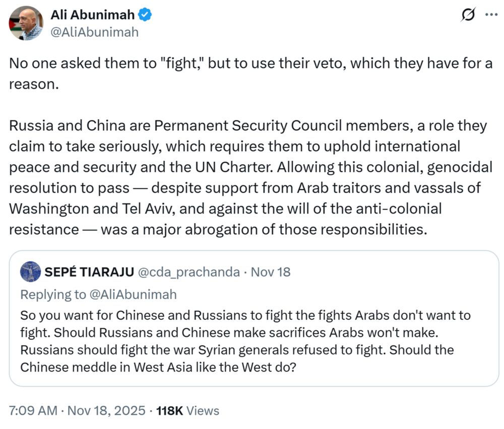The image size is (504, 429).
Task: Click the SEPÉ TIARAJU display name
Action: tap(89, 272)
